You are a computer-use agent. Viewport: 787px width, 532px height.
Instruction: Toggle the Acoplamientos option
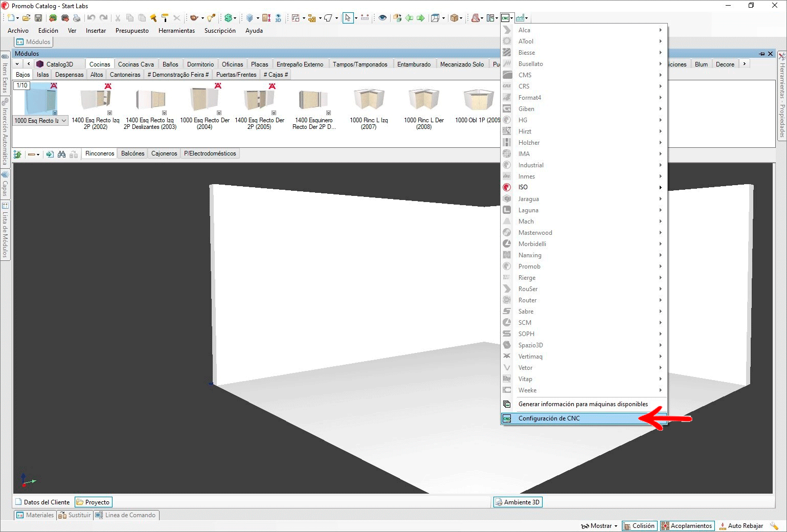pos(687,526)
